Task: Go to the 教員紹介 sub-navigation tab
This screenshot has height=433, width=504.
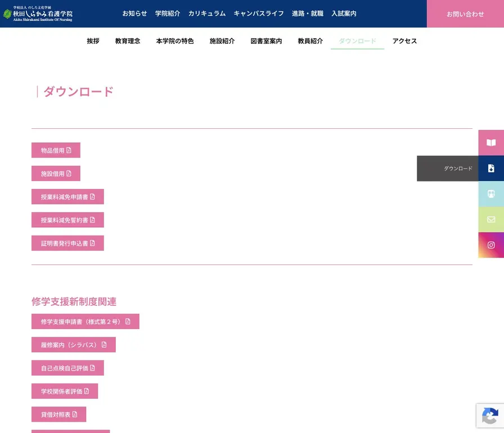Action: (x=310, y=41)
